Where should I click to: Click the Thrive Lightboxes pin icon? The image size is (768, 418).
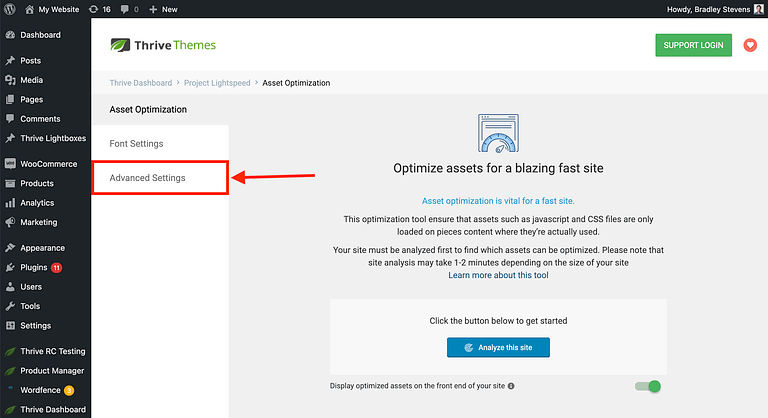(10, 138)
